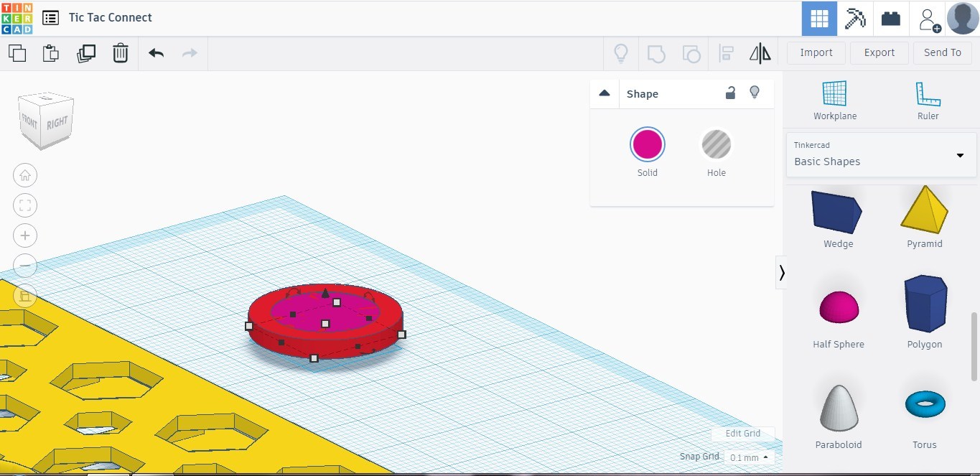Collapse the Shape inspector panel

coord(605,93)
